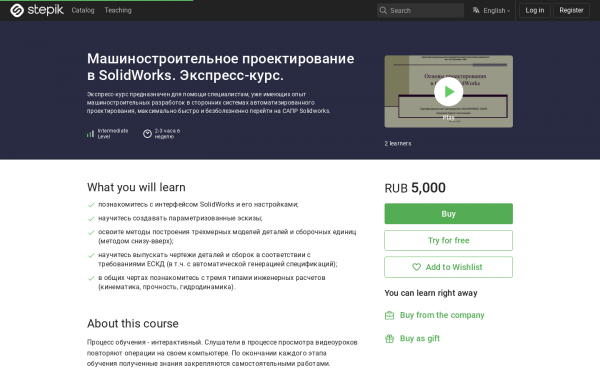600x375 pixels.
Task: Click the gift box icon
Action: click(389, 338)
